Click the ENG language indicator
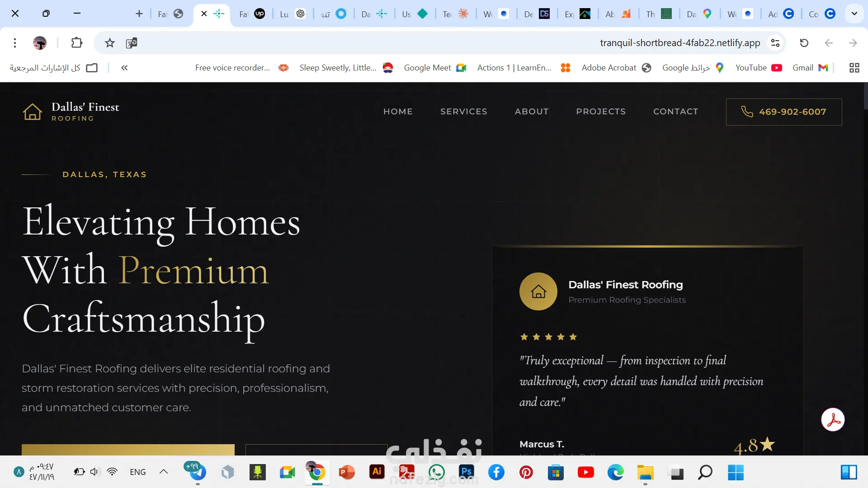This screenshot has height=488, width=868. pyautogui.click(x=138, y=472)
